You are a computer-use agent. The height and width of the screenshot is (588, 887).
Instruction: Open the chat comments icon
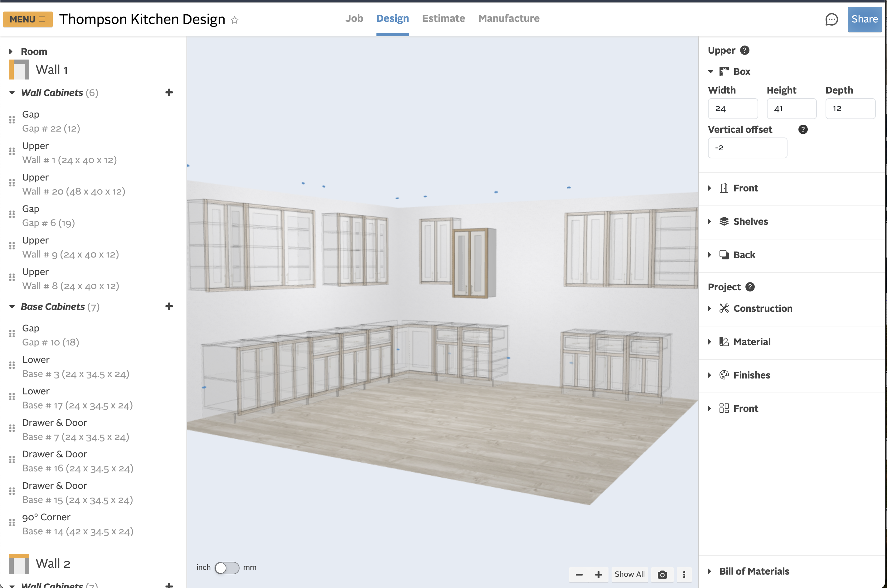831,20
